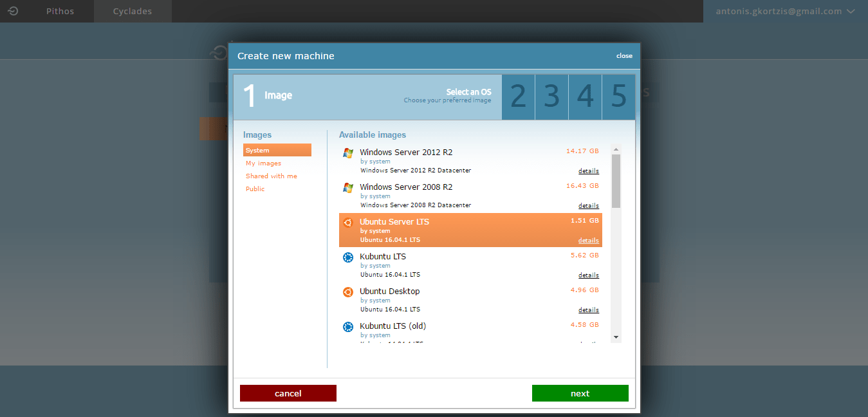
Task: Click the 14.17 GB size value
Action: pyautogui.click(x=582, y=151)
